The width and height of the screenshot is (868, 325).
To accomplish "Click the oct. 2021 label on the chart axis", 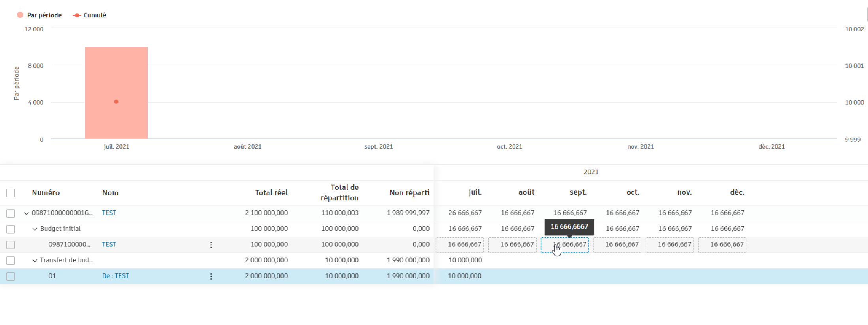I will 509,147.
